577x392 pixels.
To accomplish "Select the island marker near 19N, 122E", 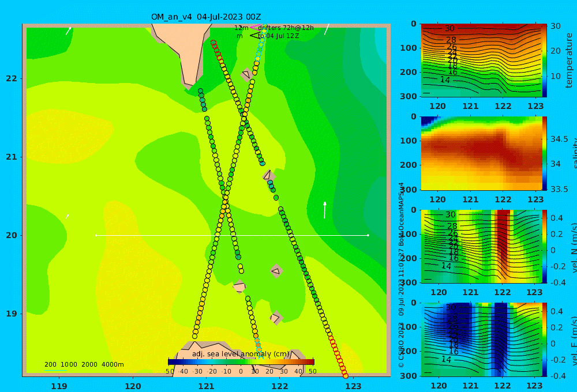I will pos(276,318).
